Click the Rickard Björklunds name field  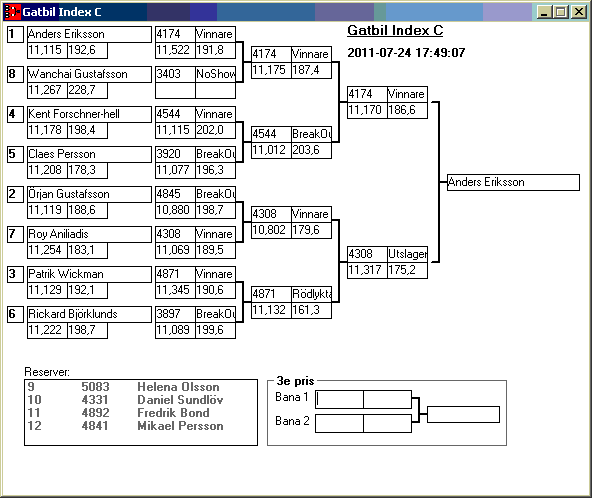pyautogui.click(x=89, y=315)
